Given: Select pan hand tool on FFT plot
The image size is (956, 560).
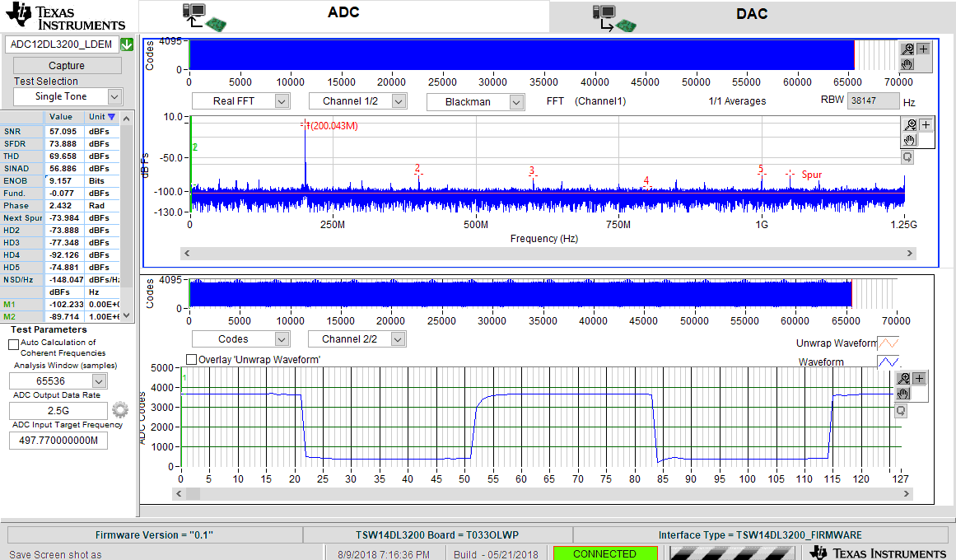Looking at the screenshot, I should (x=909, y=140).
